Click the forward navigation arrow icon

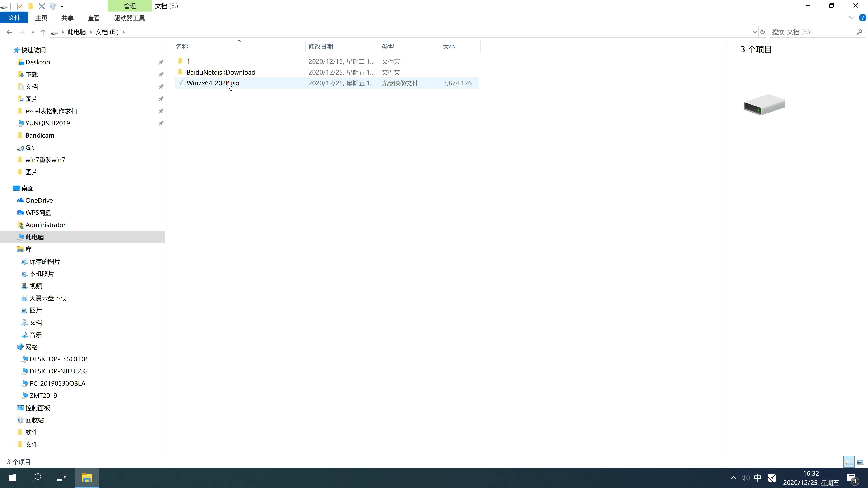[21, 32]
